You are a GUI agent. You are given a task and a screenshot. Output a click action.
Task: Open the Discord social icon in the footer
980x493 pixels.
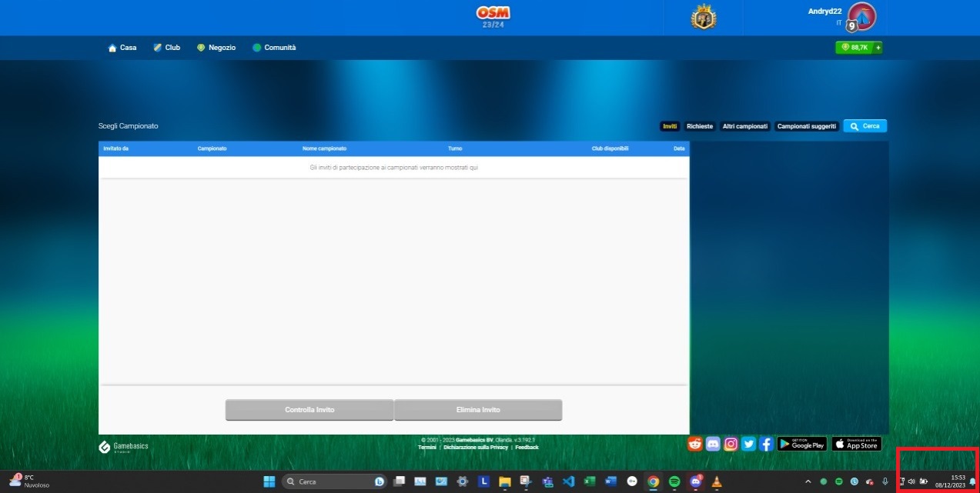point(713,444)
